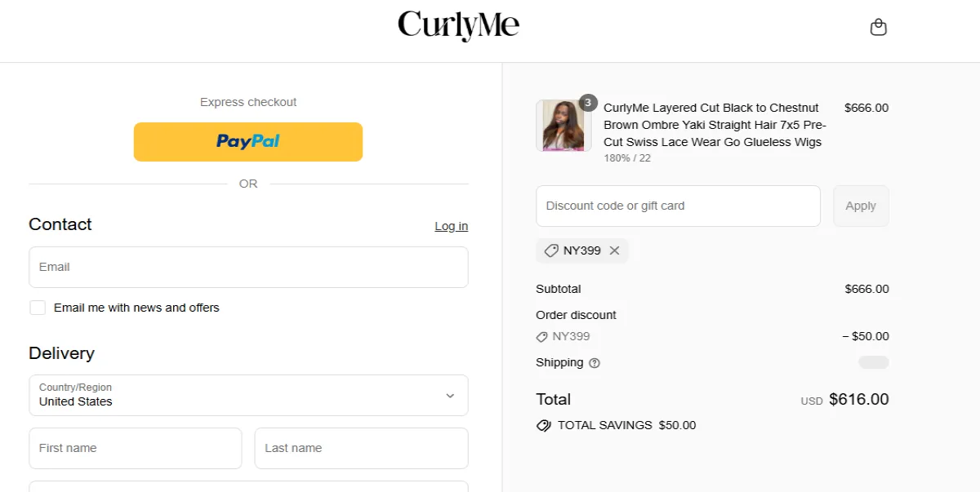The width and height of the screenshot is (980, 492).
Task: Select the Last name field
Action: click(x=361, y=448)
